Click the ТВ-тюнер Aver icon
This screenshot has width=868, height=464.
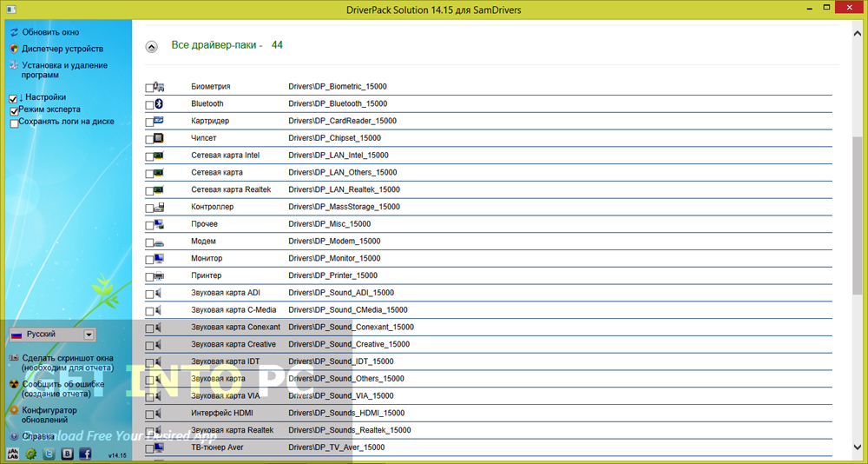pos(159,447)
